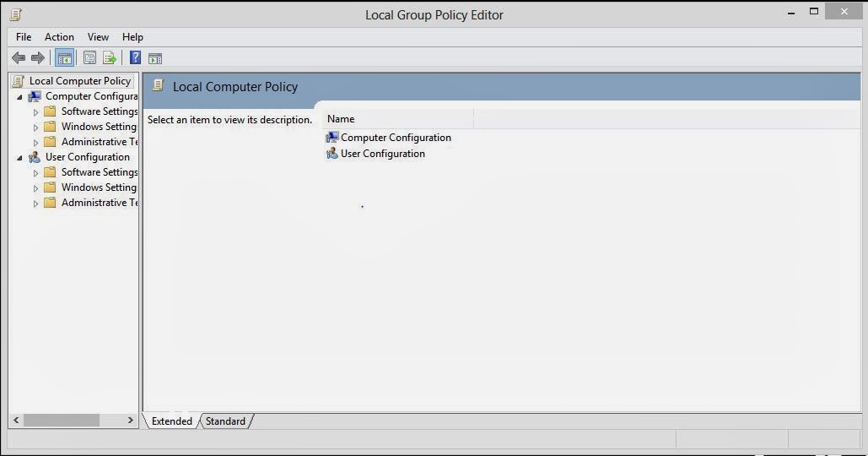Click the blue Help toolbar icon
The image size is (868, 456).
coord(135,57)
